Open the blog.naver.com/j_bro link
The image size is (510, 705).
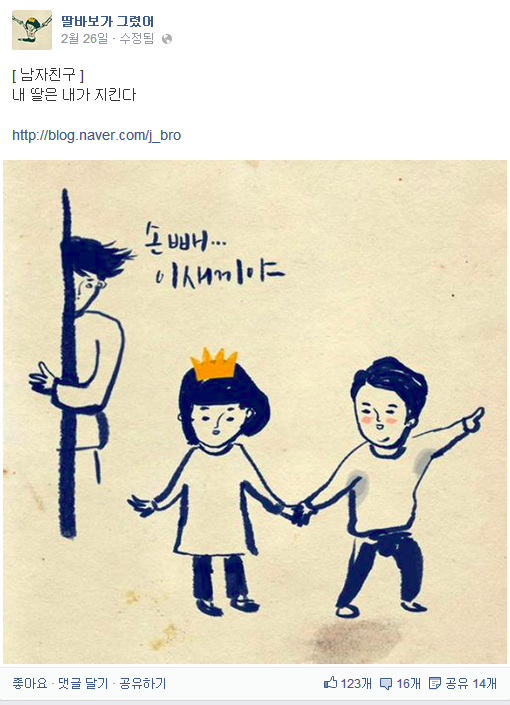(96, 135)
